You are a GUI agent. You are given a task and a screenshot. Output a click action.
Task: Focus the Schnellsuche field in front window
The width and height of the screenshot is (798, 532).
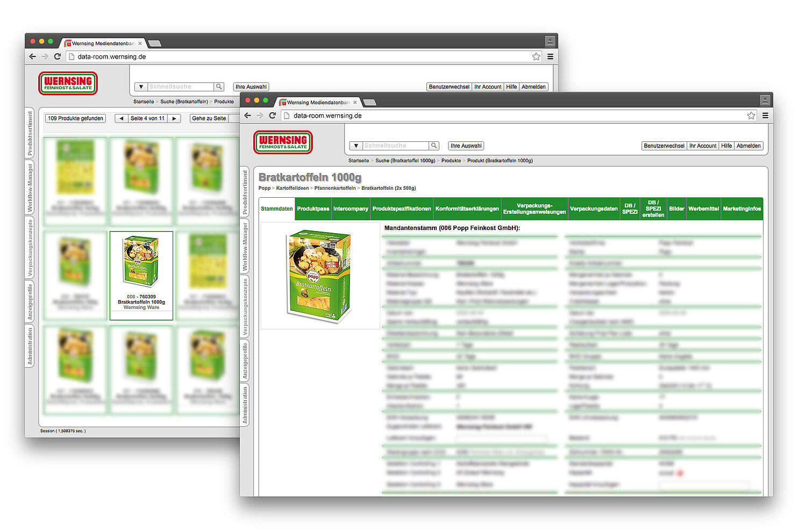[x=396, y=146]
